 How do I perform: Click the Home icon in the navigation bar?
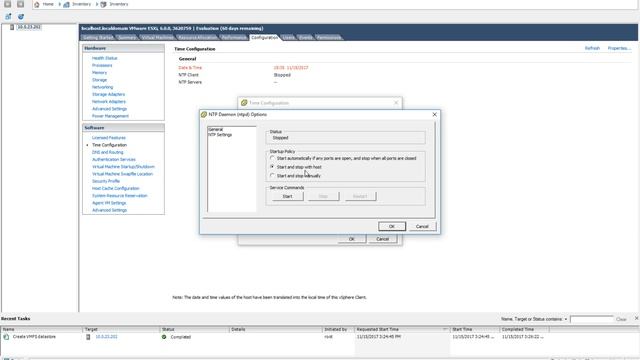point(37,4)
